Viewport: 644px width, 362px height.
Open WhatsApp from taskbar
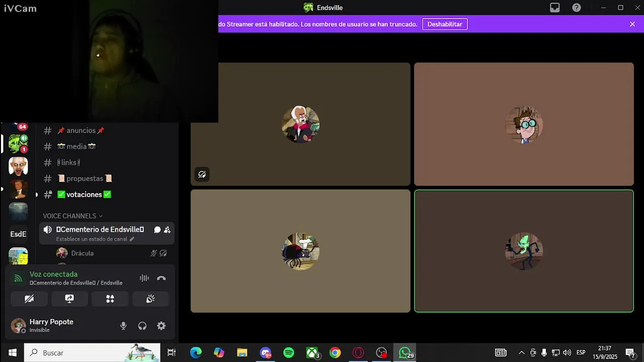point(405,352)
